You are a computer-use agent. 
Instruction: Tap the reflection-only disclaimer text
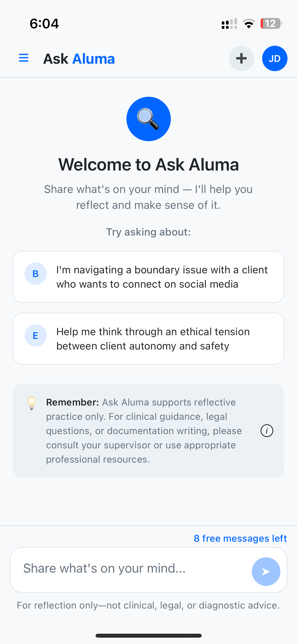click(148, 605)
